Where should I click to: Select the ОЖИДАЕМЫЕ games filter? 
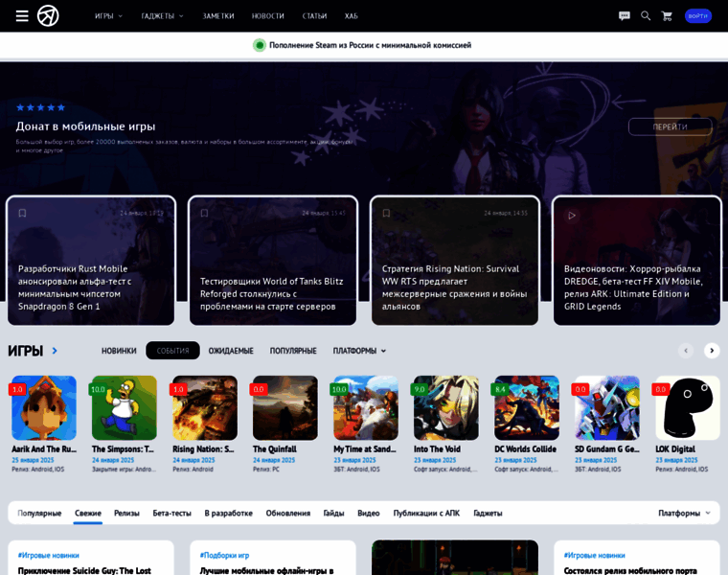(231, 351)
